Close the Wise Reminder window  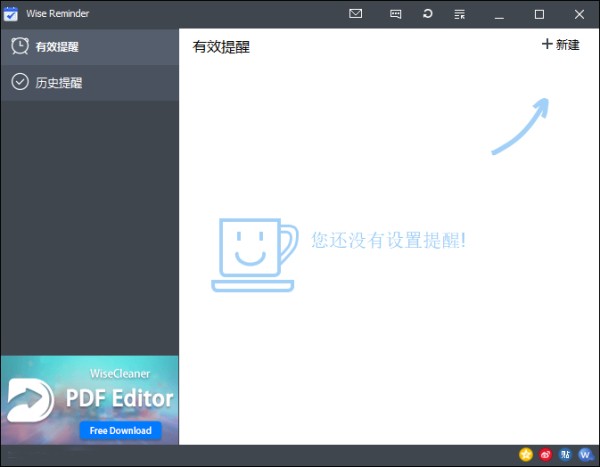pyautogui.click(x=579, y=15)
